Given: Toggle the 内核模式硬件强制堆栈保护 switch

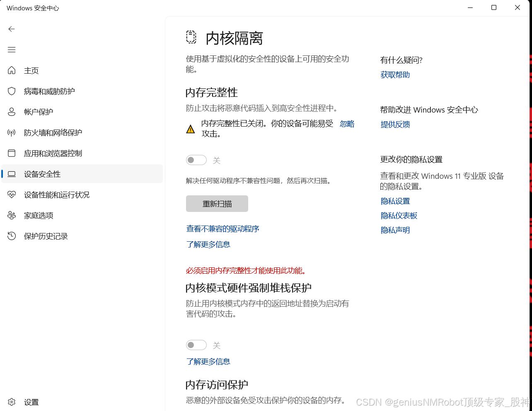Looking at the screenshot, I should [x=196, y=345].
